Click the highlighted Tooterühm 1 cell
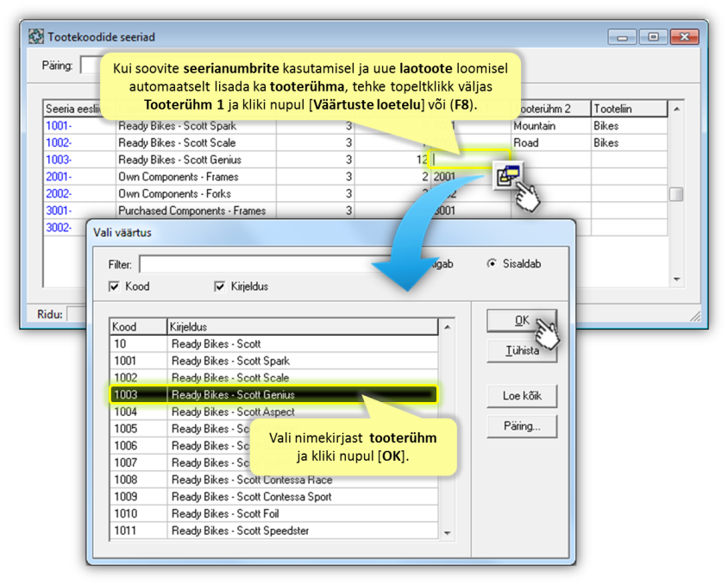This screenshot has width=728, height=585. coord(464,160)
